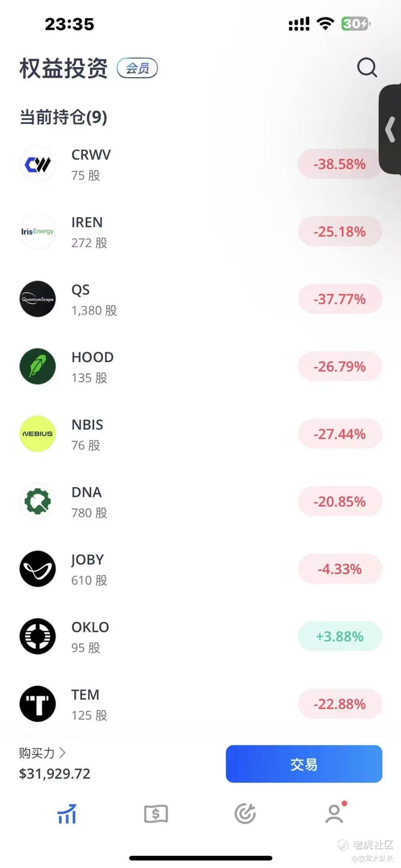Image resolution: width=401 pixels, height=868 pixels.
Task: Toggle the DNA -20.85% change pill
Action: point(340,501)
